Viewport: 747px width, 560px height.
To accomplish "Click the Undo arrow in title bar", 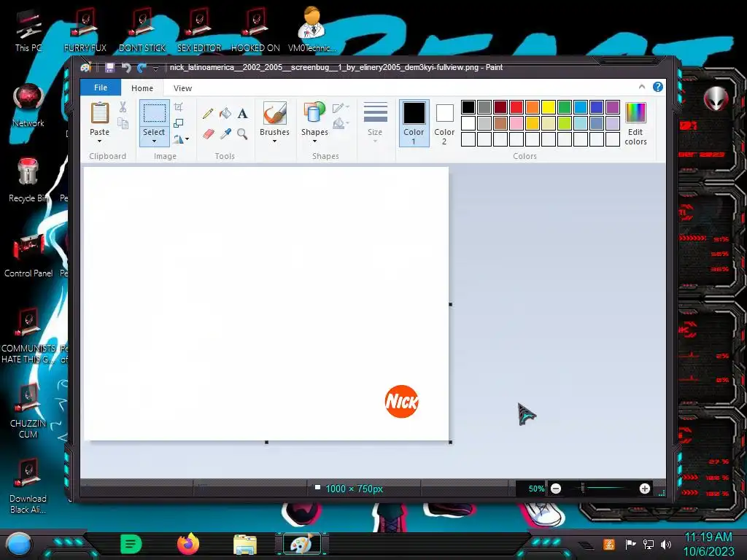I will click(x=126, y=68).
